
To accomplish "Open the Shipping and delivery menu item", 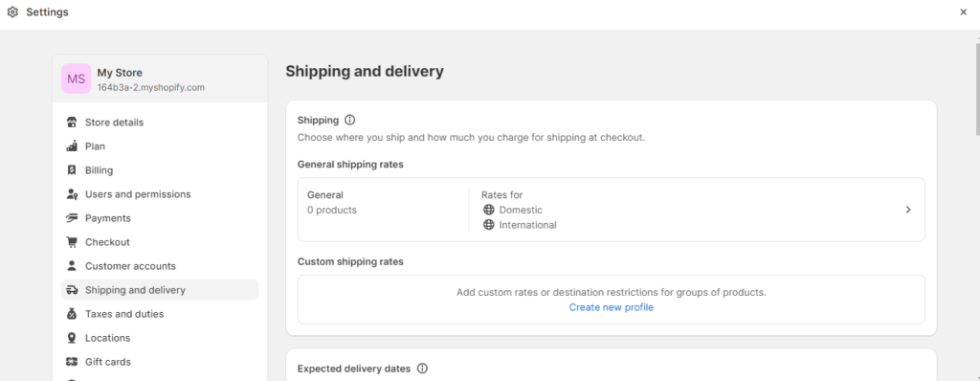I will 160,290.
